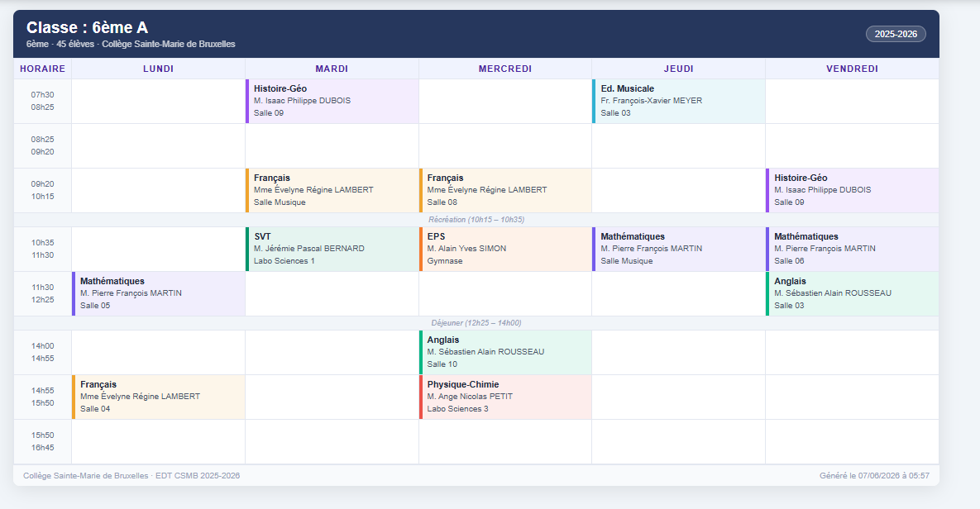
Task: Open Tuesday 07h30 Histoire-Géo lesson
Action: pyautogui.click(x=332, y=101)
